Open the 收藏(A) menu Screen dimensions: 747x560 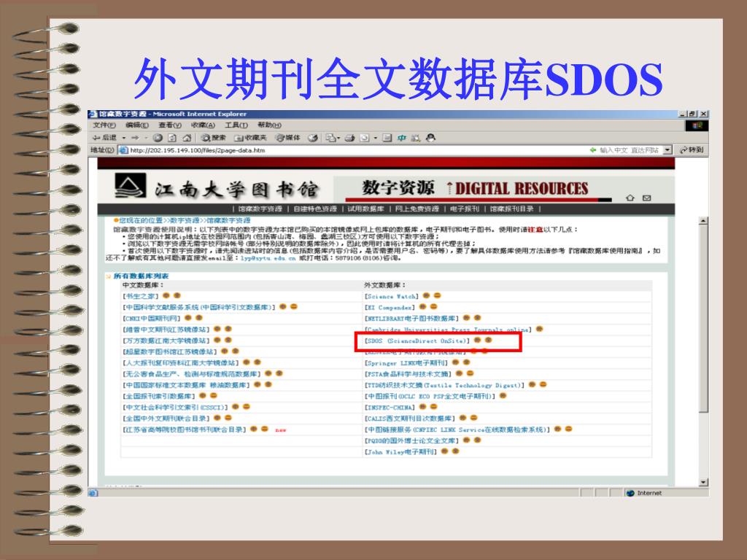[x=203, y=125]
